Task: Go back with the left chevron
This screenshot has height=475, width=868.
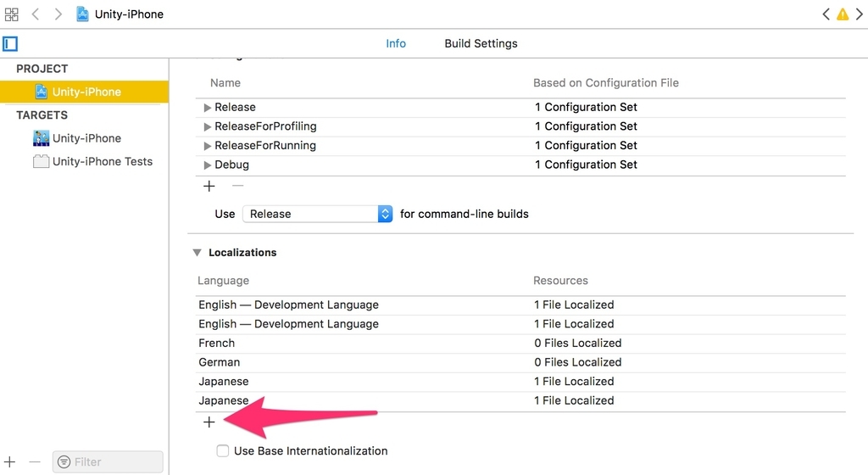Action: point(36,14)
